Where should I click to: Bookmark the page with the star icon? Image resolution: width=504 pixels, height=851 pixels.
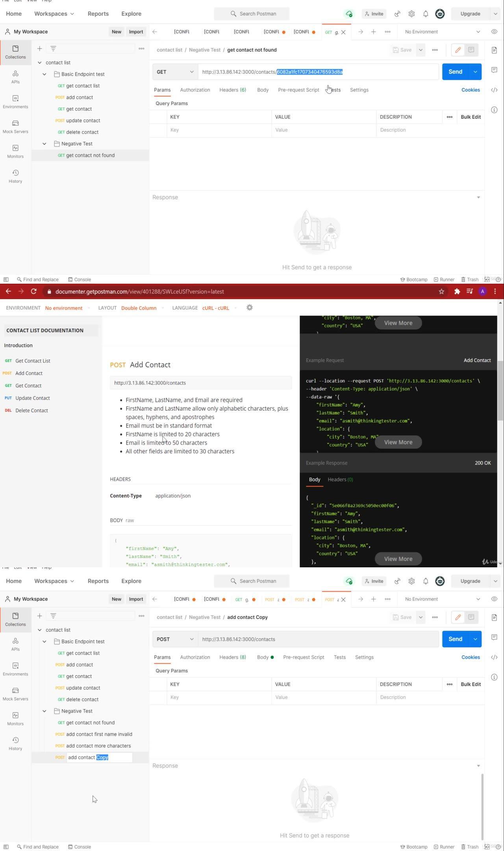441,292
